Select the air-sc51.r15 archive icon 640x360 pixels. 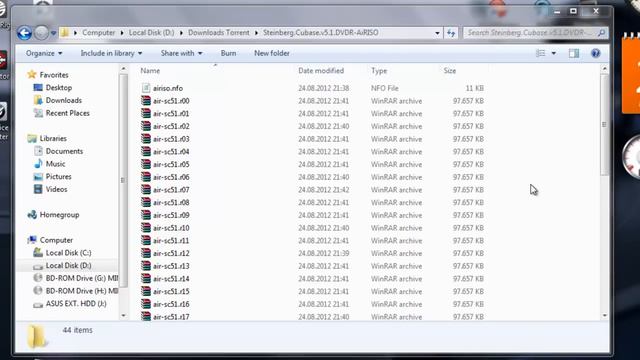(146, 291)
